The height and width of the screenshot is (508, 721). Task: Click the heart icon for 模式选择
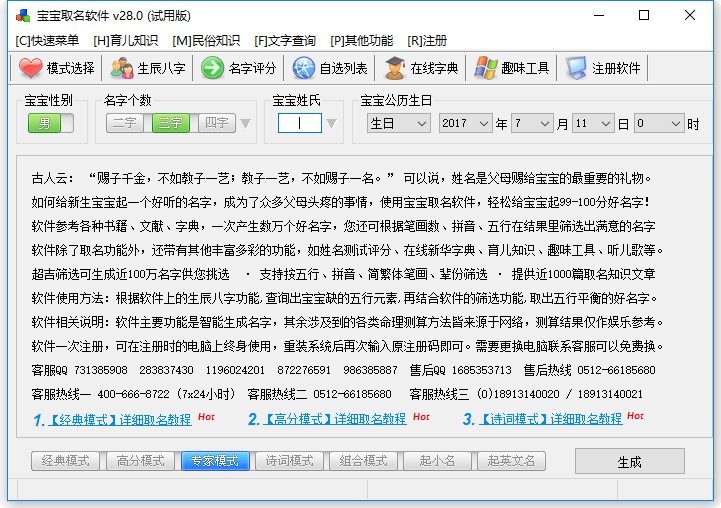click(31, 68)
